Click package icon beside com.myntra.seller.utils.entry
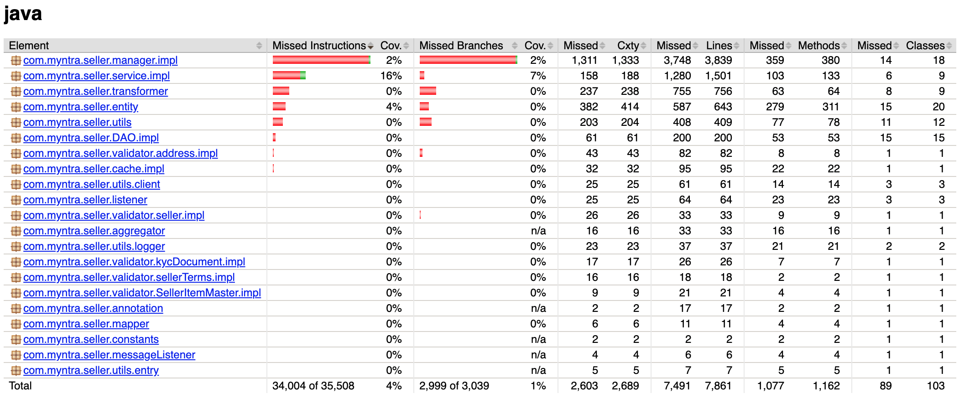The image size is (980, 404). click(x=16, y=370)
